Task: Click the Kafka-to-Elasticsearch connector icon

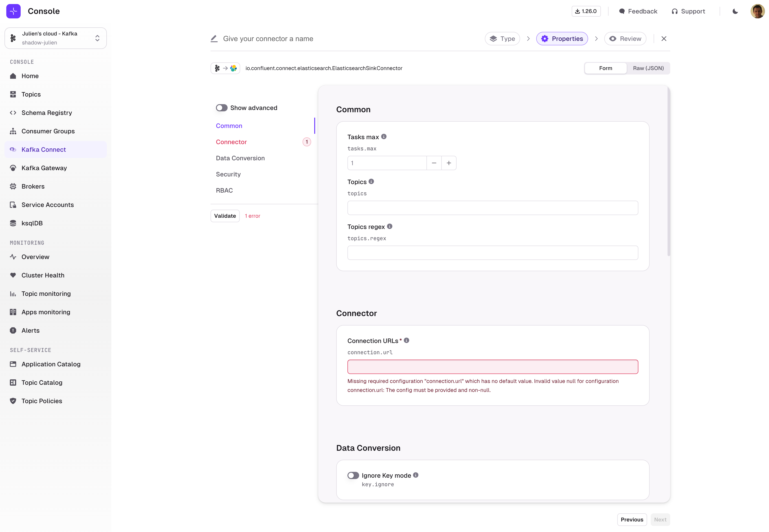Action: tap(225, 68)
